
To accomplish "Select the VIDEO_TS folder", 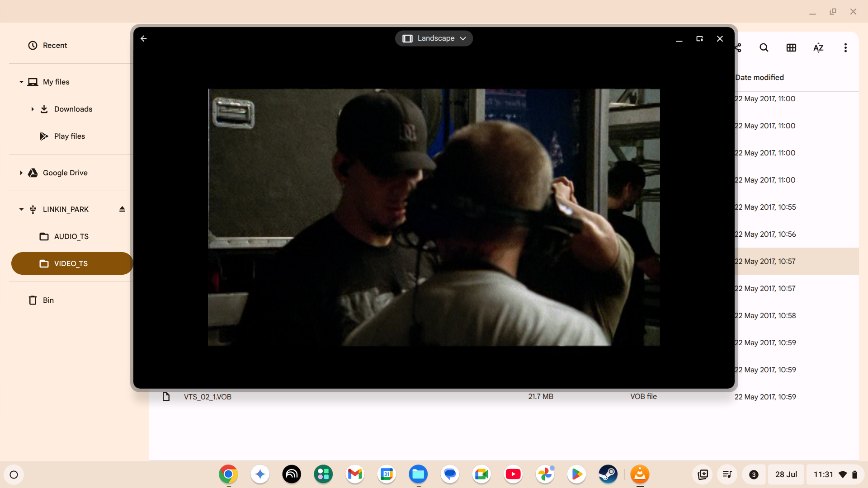I will (72, 263).
